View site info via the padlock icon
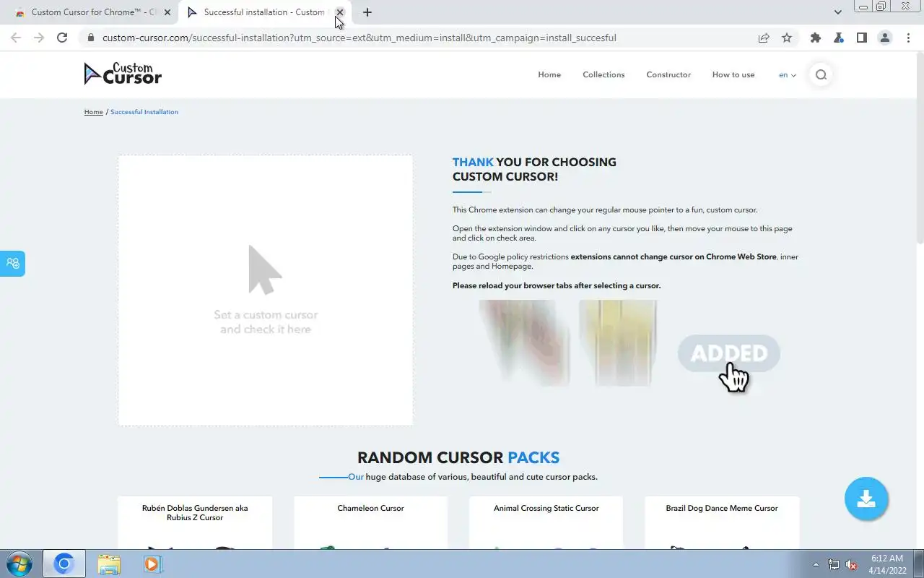The width and height of the screenshot is (924, 578). (91, 38)
